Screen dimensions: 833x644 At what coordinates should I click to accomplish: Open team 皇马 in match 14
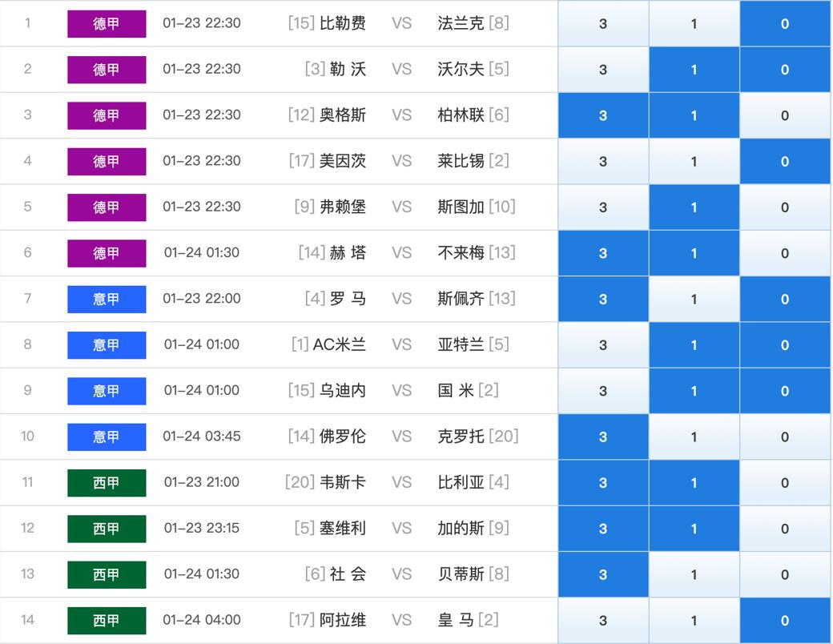[x=455, y=619]
